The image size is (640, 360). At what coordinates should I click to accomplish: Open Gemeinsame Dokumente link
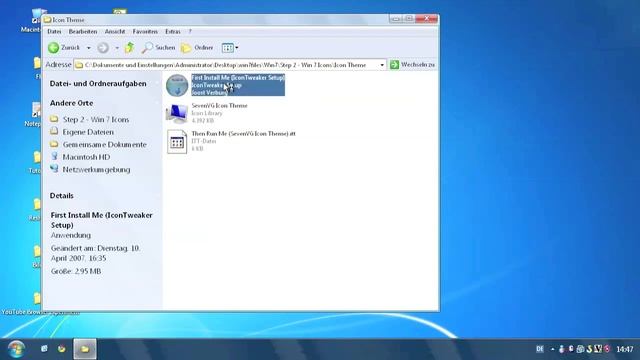tap(104, 144)
